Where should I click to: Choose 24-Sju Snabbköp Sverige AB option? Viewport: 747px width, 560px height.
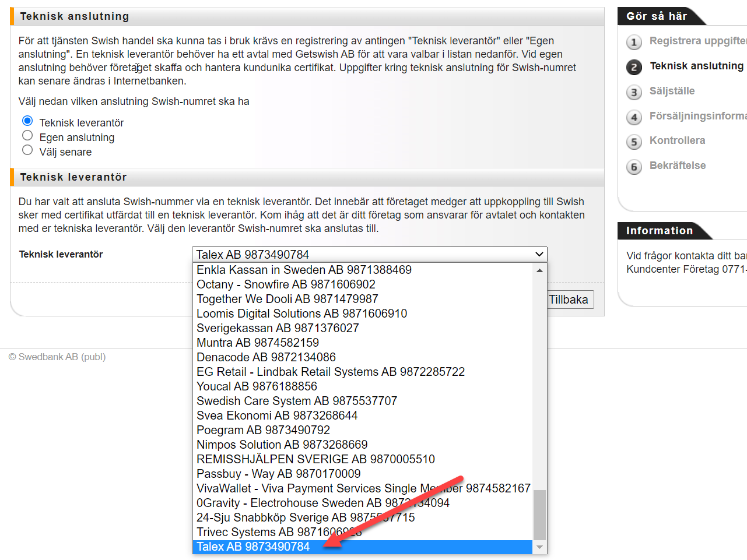coord(362,517)
